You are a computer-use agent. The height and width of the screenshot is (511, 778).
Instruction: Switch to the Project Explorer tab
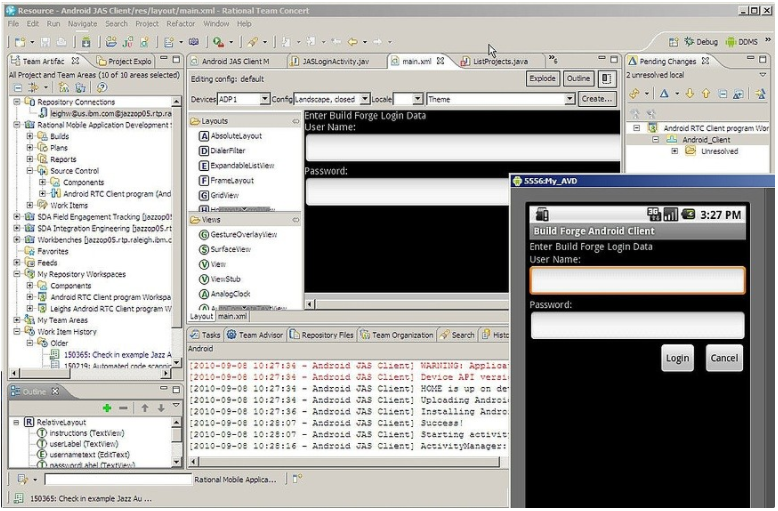[125, 62]
